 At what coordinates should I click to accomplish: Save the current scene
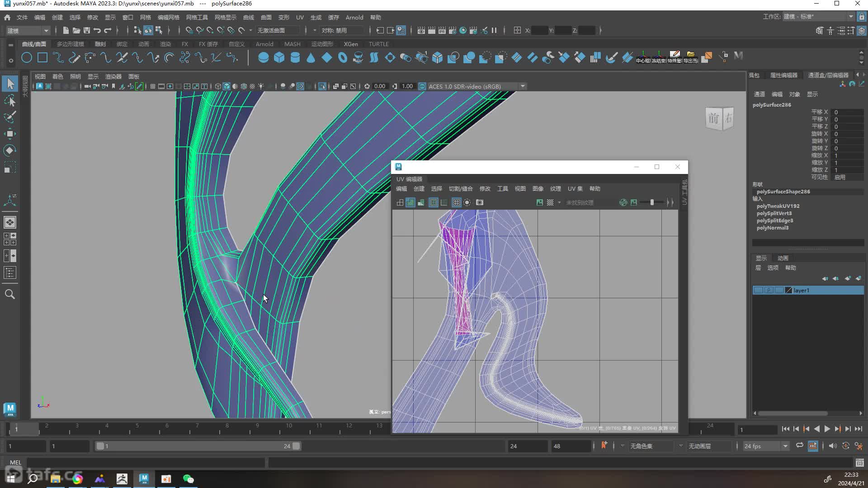(x=86, y=30)
